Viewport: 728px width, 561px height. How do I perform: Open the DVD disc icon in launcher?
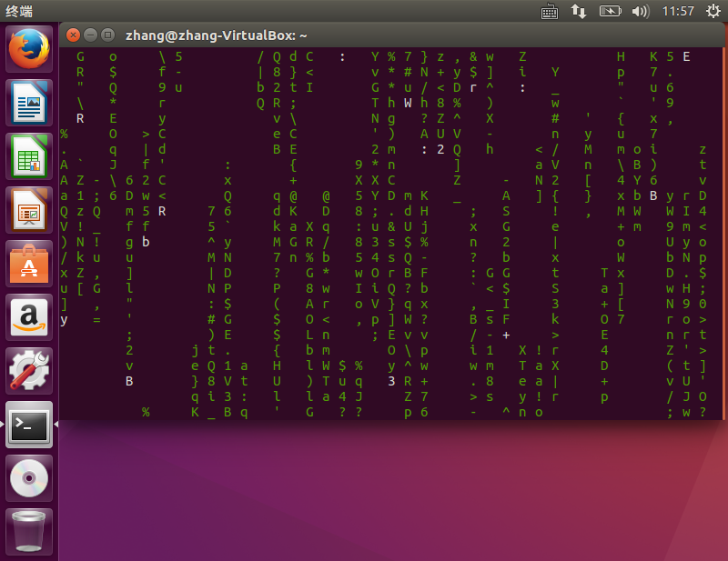point(29,478)
